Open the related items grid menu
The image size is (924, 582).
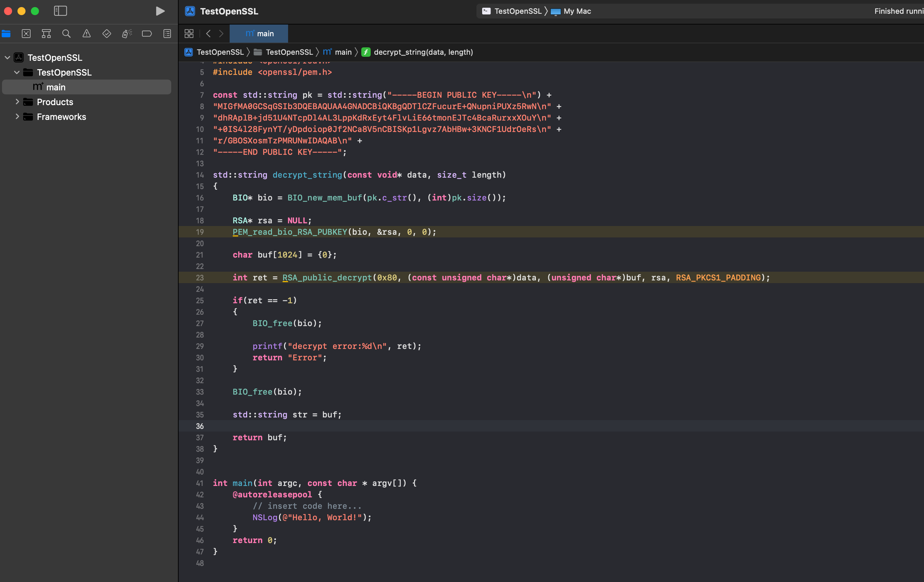(189, 34)
